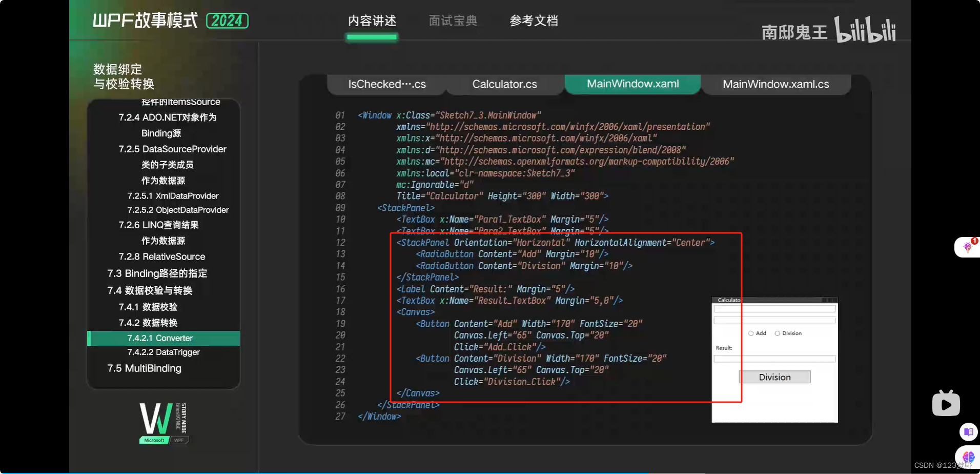Select the MainWindow.xaml code tab
Image resolution: width=980 pixels, height=474 pixels.
(x=633, y=84)
